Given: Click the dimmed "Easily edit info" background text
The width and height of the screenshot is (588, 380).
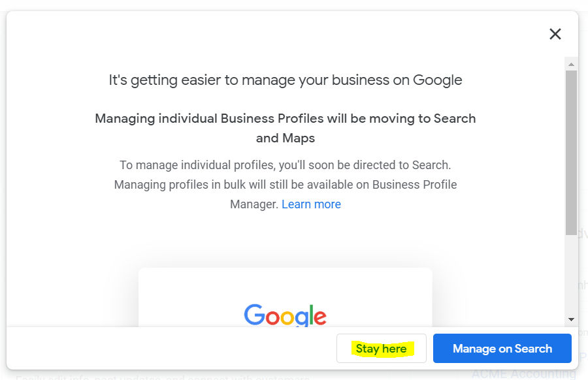Looking at the screenshot, I should [x=163, y=377].
